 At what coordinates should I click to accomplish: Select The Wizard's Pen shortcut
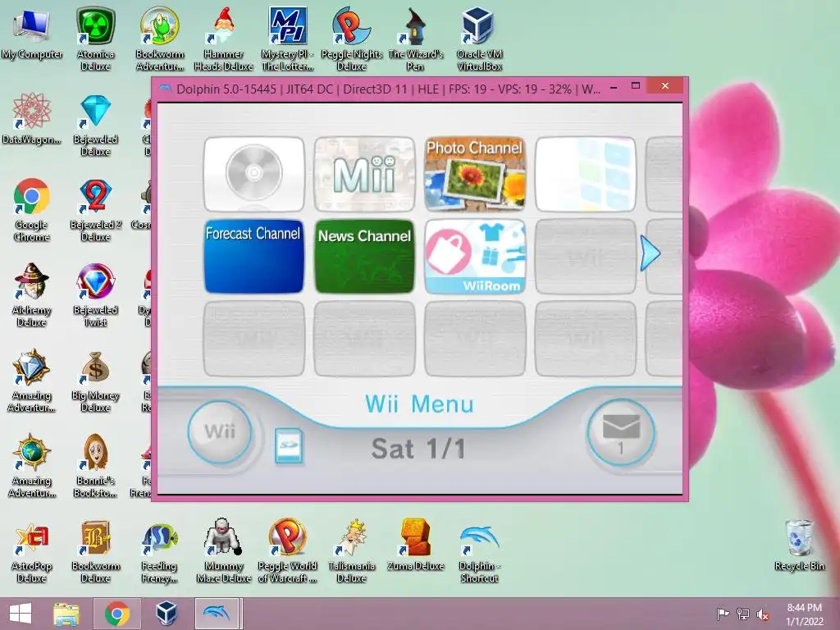(415, 39)
